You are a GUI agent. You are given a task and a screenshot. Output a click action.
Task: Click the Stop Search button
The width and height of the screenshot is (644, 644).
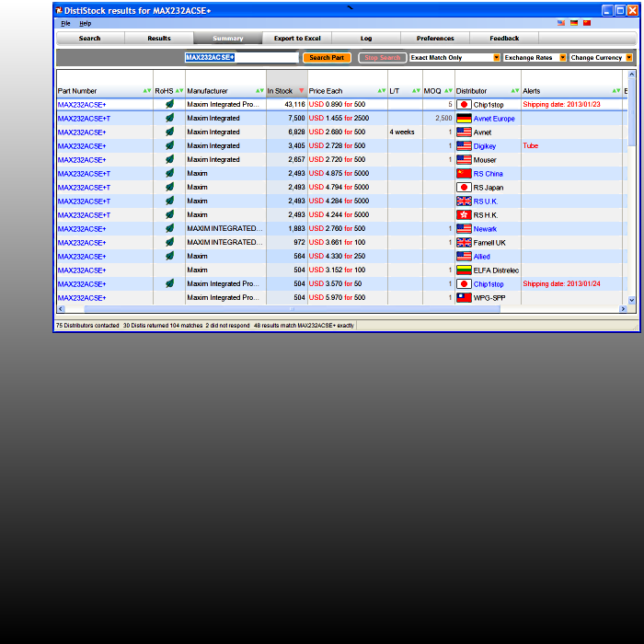click(383, 57)
